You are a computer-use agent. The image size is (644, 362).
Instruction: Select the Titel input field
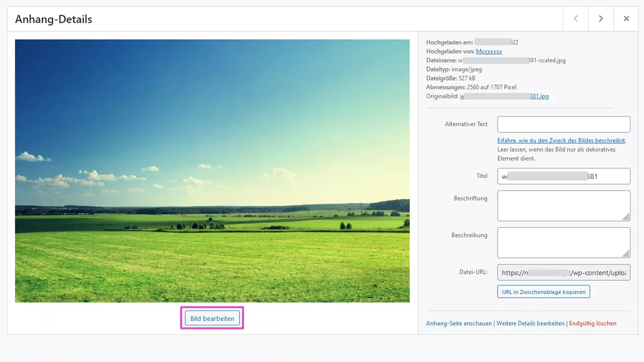point(563,176)
